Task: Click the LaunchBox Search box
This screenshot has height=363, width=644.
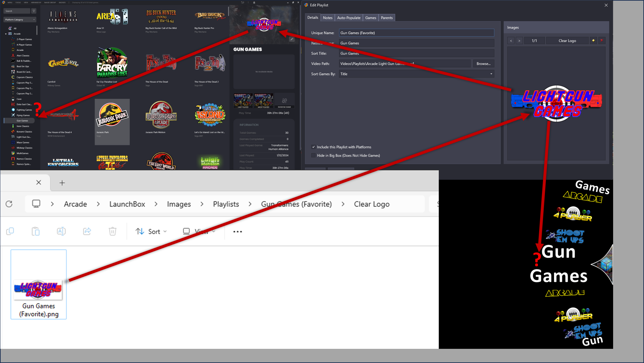Action: click(x=17, y=11)
